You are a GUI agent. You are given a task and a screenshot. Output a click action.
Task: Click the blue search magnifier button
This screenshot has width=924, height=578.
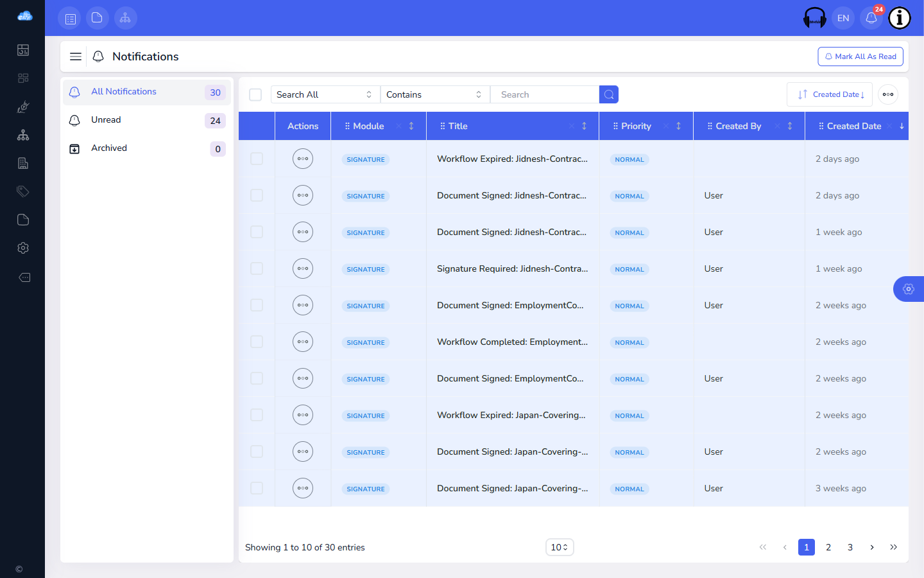[x=609, y=94]
